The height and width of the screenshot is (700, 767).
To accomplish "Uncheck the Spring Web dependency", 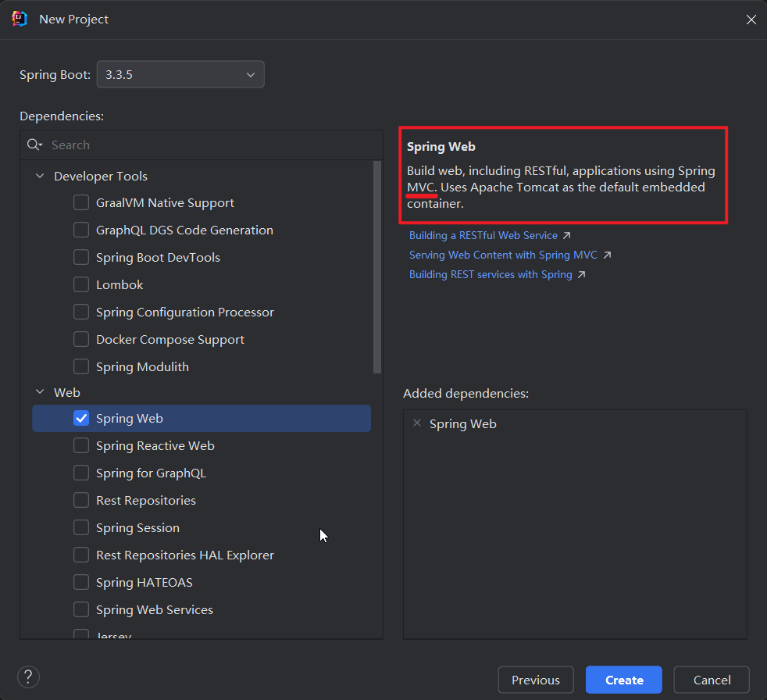I will pos(81,418).
